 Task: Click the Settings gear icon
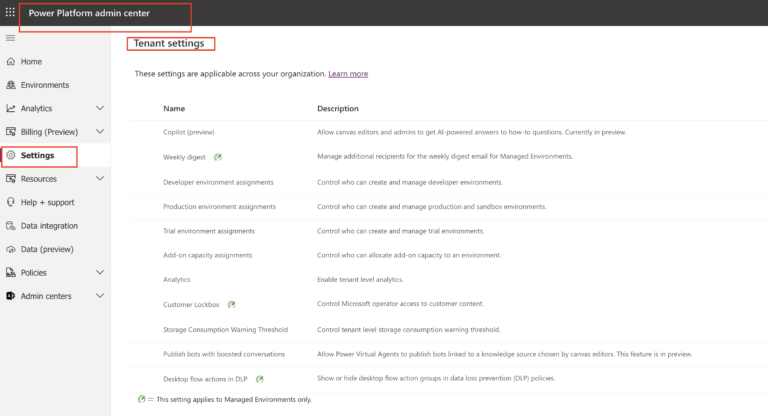pyautogui.click(x=11, y=155)
